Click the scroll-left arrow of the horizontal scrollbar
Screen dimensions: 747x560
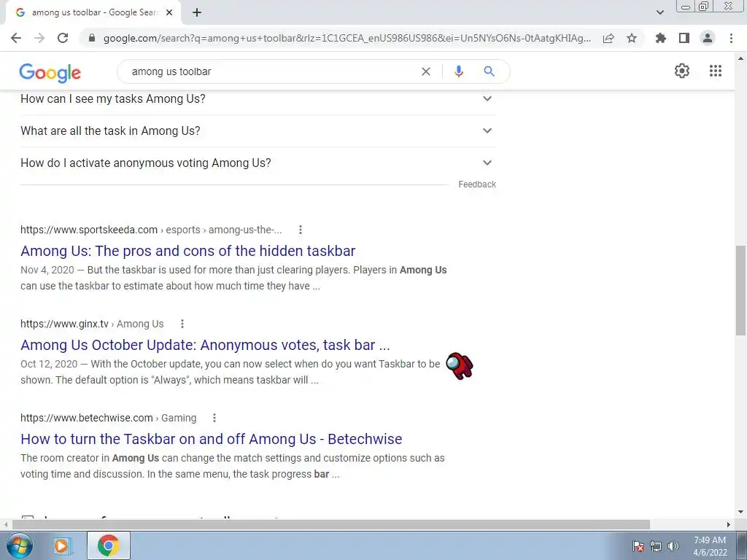pos(6,524)
